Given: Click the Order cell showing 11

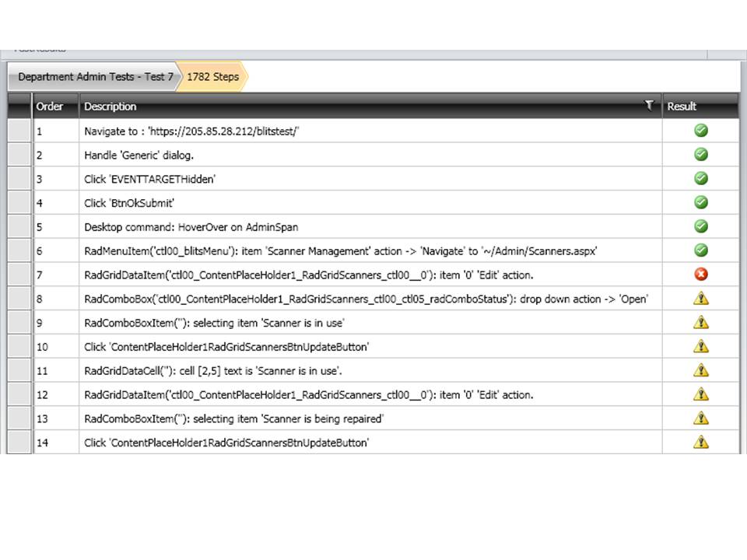Looking at the screenshot, I should [56, 370].
